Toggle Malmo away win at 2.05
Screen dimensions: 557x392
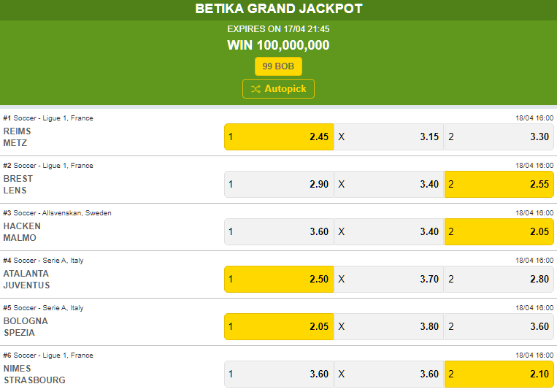tap(499, 231)
